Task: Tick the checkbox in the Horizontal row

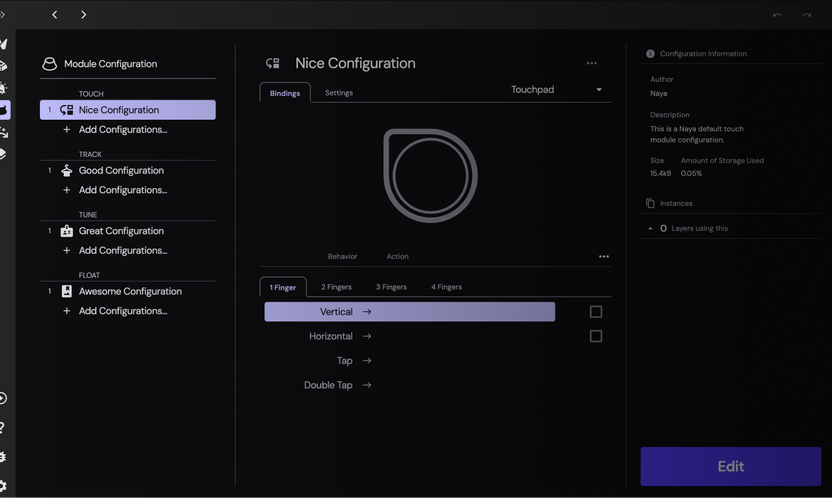Action: click(596, 336)
